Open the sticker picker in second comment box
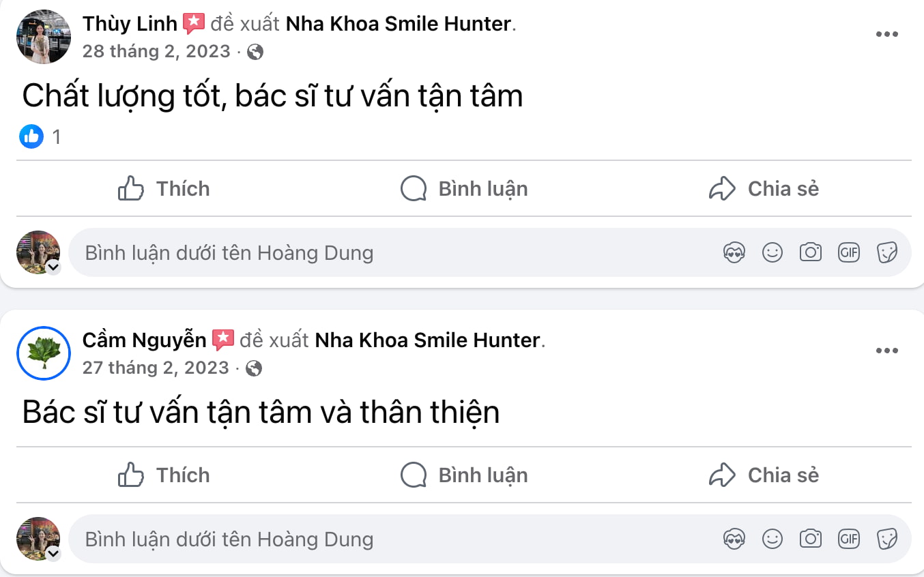Screen dimensions: 924x577 click(886, 539)
